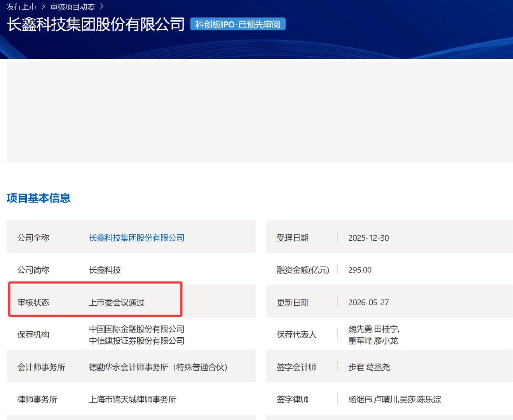The image size is (513, 420).
Task: Click the representatives 魏先勇,田桂宁,
Action: [374, 329]
